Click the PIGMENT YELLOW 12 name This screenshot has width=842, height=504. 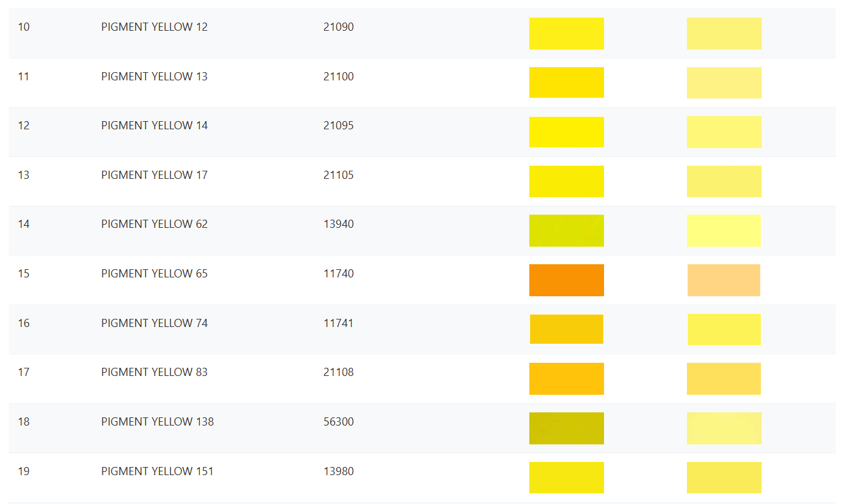coord(154,27)
